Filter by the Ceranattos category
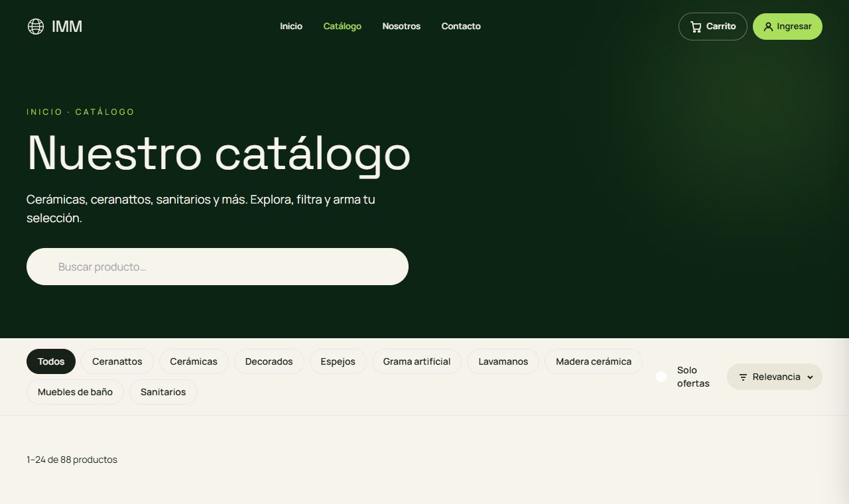 (x=117, y=361)
